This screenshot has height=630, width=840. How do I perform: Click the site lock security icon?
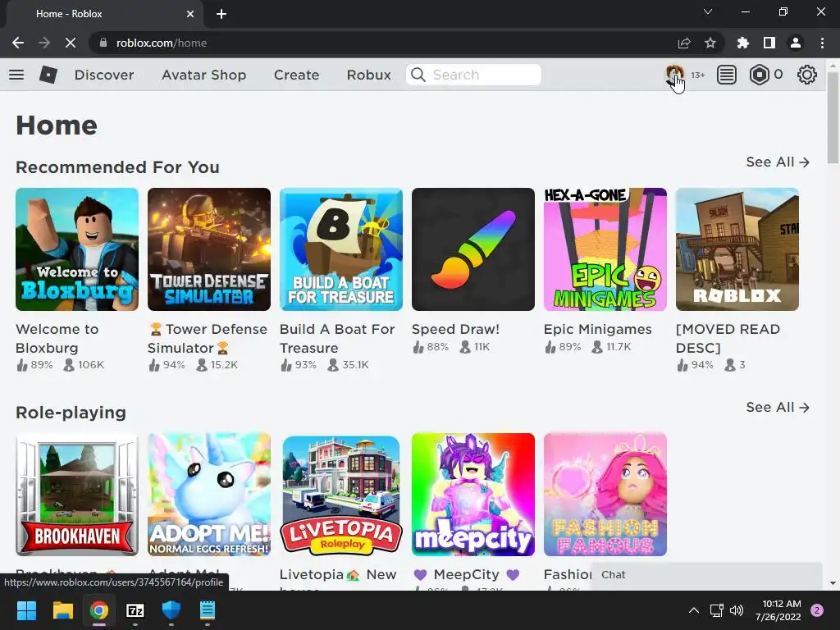[x=103, y=43]
